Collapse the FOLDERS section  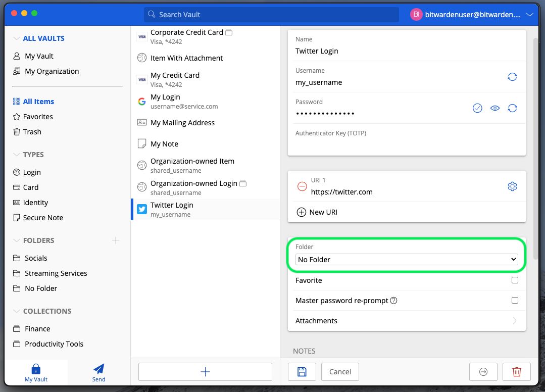(x=16, y=240)
